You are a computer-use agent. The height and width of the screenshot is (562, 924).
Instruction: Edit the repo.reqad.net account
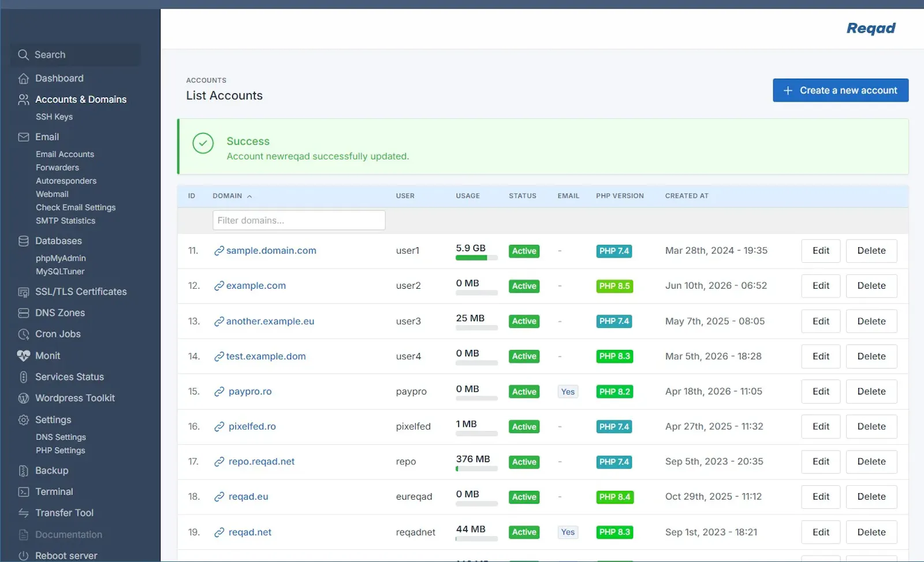(x=821, y=461)
